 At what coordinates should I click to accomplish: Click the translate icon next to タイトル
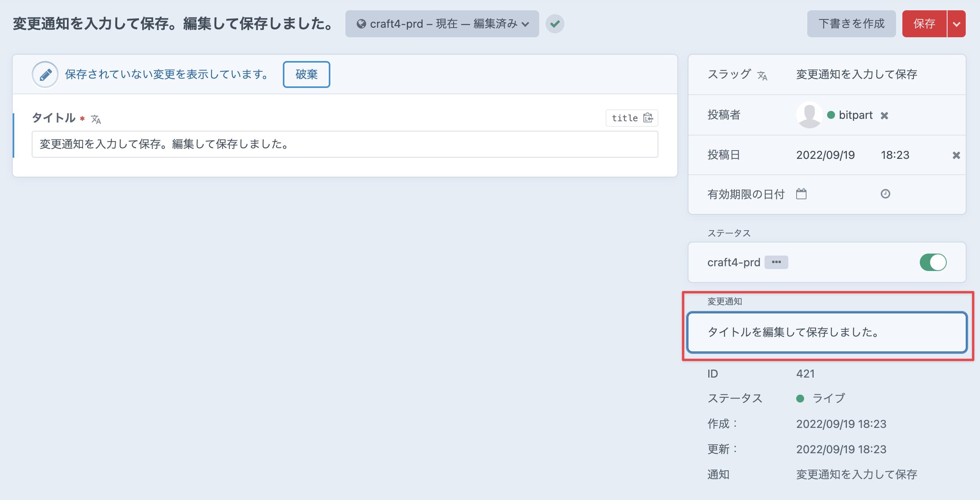click(96, 119)
